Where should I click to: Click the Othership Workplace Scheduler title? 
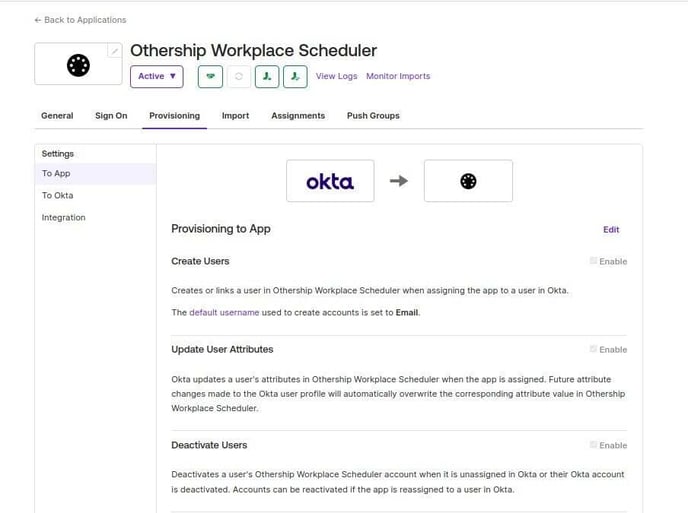(x=254, y=50)
